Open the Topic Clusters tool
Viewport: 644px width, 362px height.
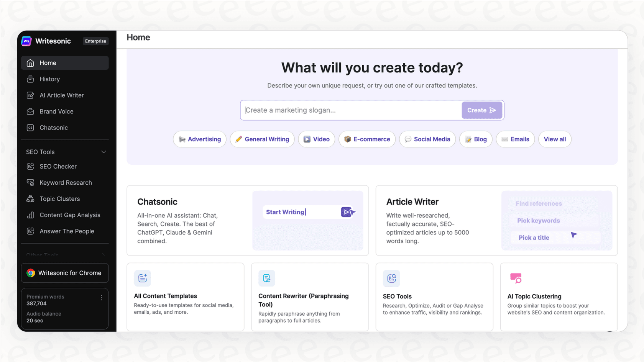pyautogui.click(x=59, y=198)
